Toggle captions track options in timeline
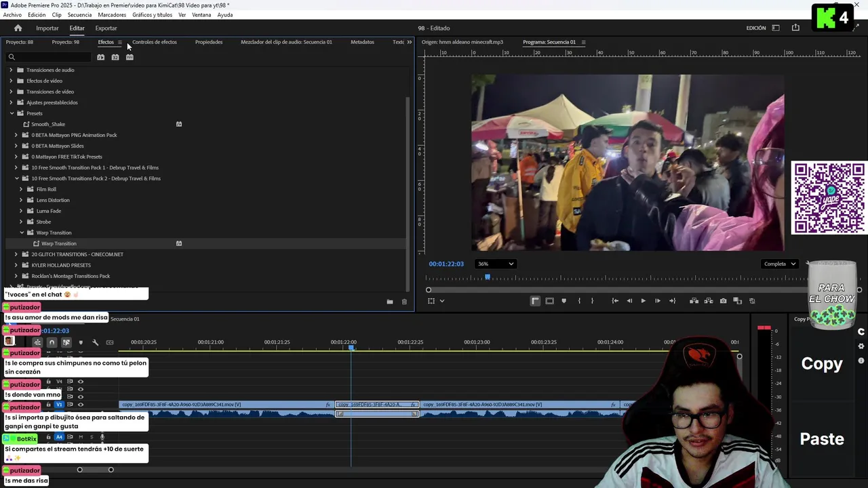The image size is (868, 488). coord(110,342)
